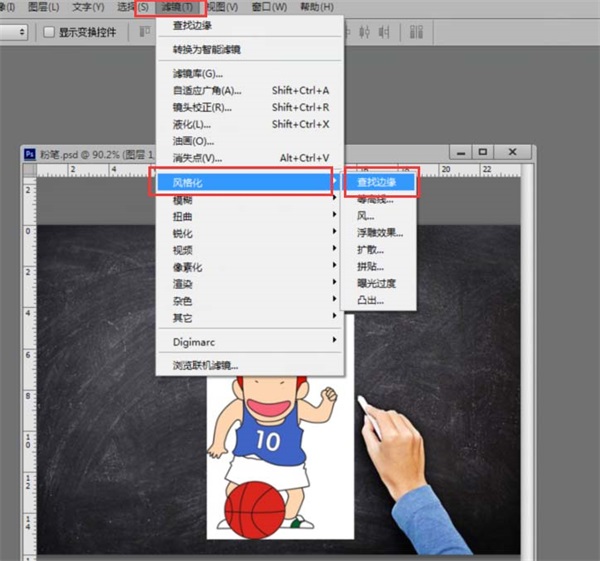This screenshot has height=561, width=600.
Task: Click the Ps icon in document title bar
Action: 29,154
